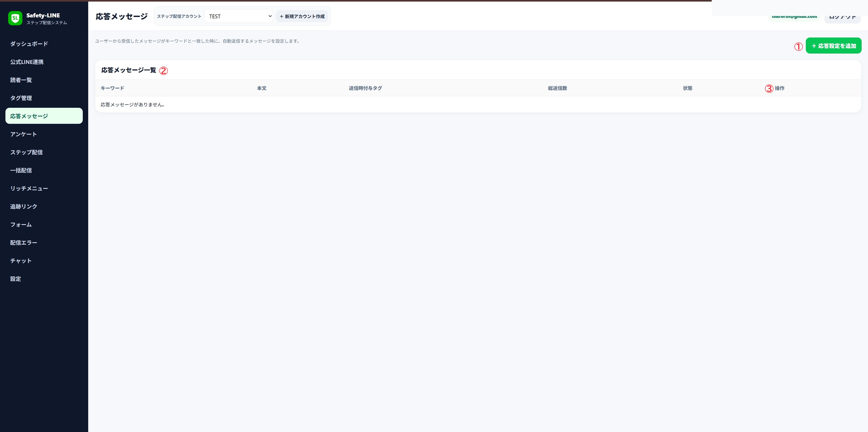Open the ステップ配信アカウント TEST dropdown
Image resolution: width=868 pixels, height=432 pixels.
click(239, 16)
